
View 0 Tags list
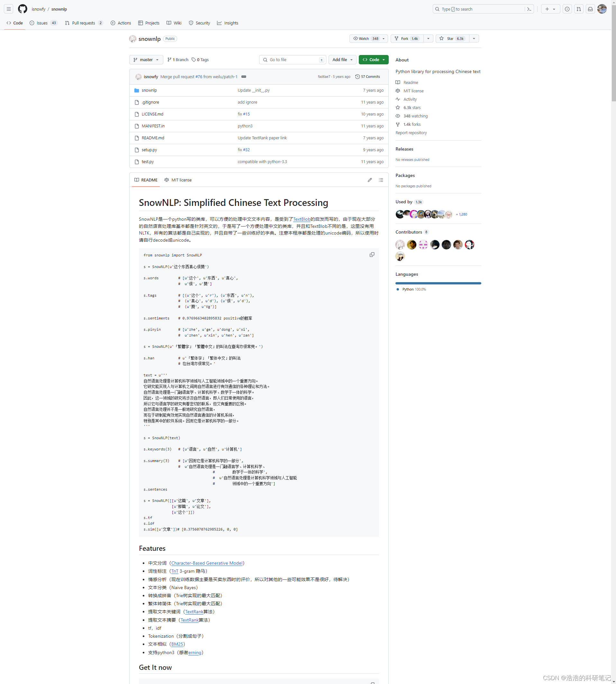point(200,60)
